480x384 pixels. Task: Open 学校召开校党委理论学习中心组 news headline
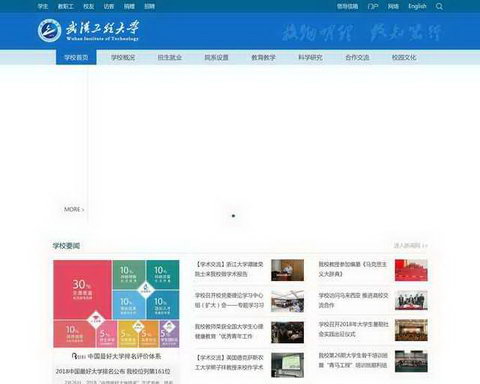point(229,300)
